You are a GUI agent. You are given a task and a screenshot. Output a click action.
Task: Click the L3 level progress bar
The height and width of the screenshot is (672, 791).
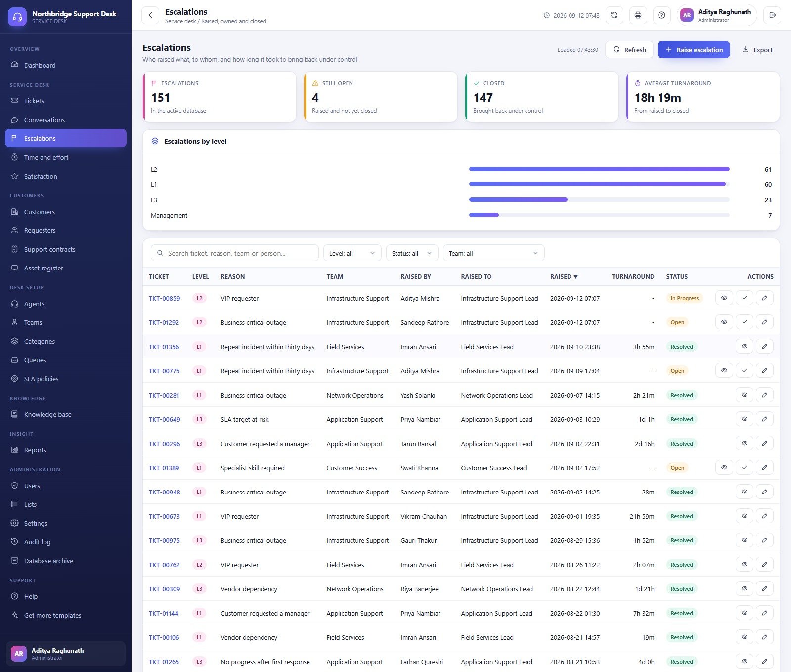[x=599, y=200]
